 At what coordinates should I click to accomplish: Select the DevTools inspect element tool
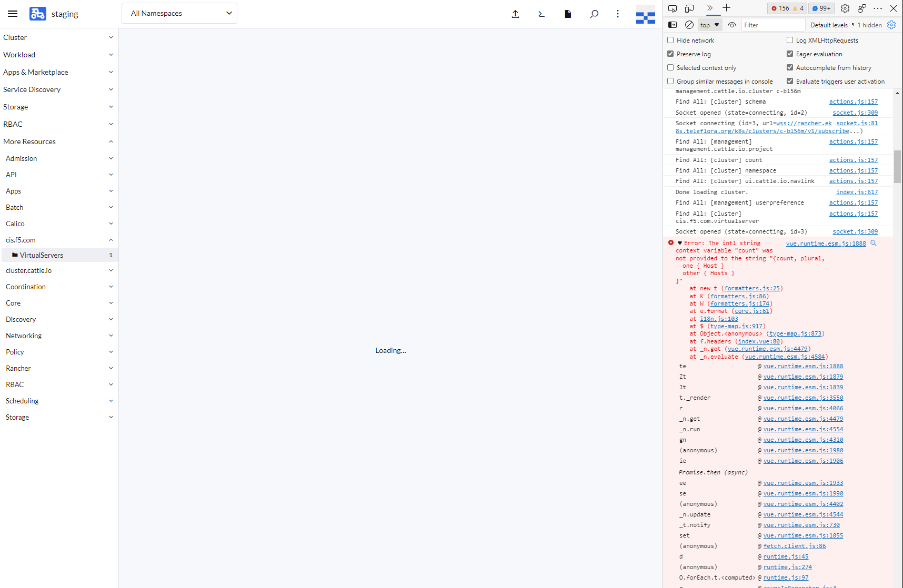pos(672,8)
